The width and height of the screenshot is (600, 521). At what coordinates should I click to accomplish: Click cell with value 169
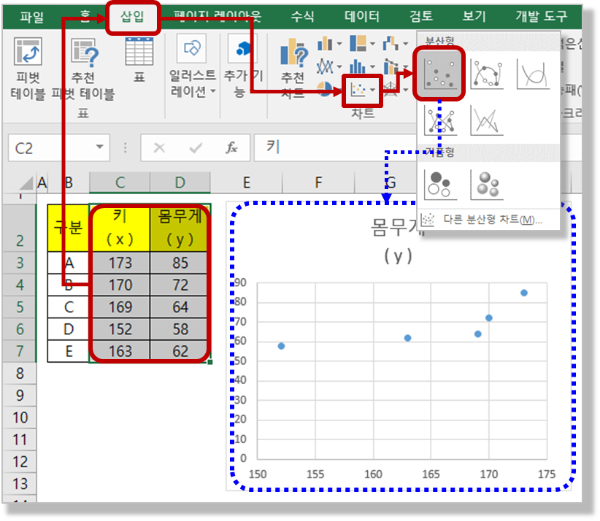(119, 307)
